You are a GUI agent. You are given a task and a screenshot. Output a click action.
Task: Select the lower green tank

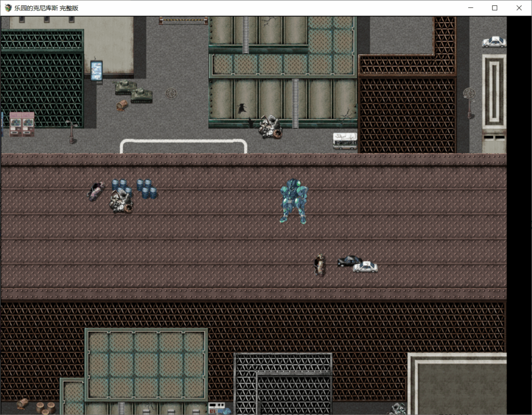pos(141,96)
